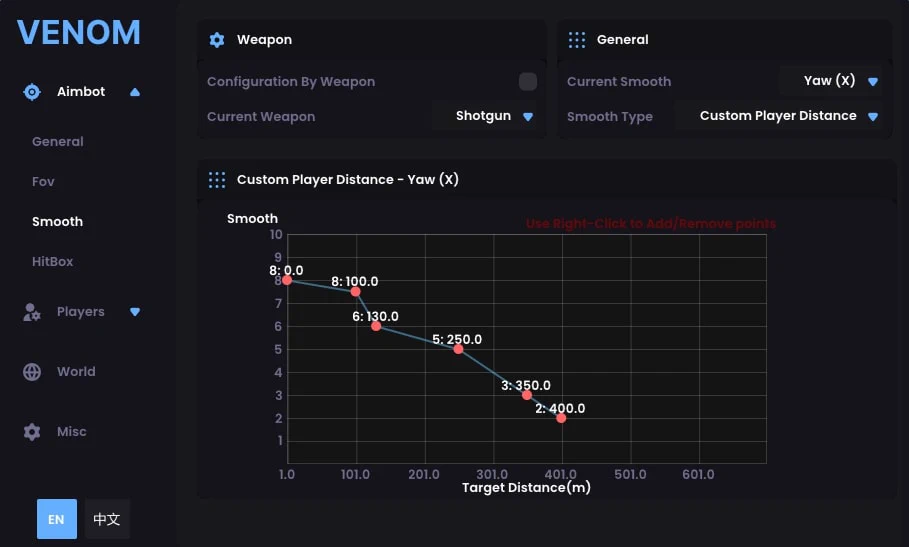Switch language to Chinese 中文
This screenshot has height=547, width=909.
pos(107,519)
